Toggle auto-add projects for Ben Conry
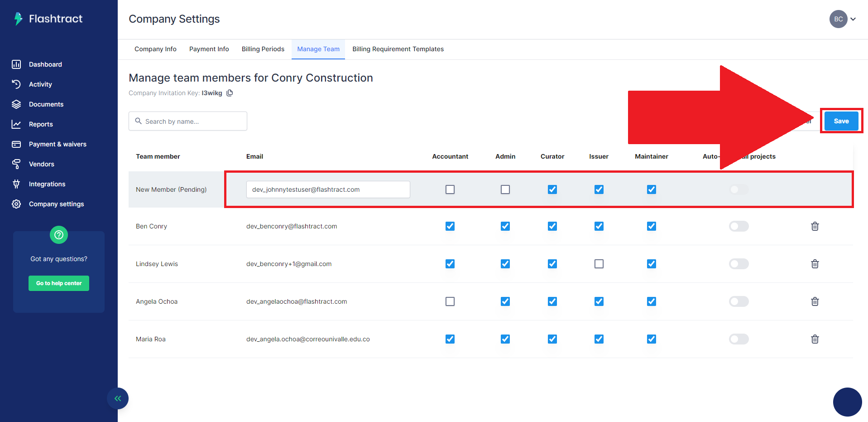The image size is (868, 422). click(739, 226)
